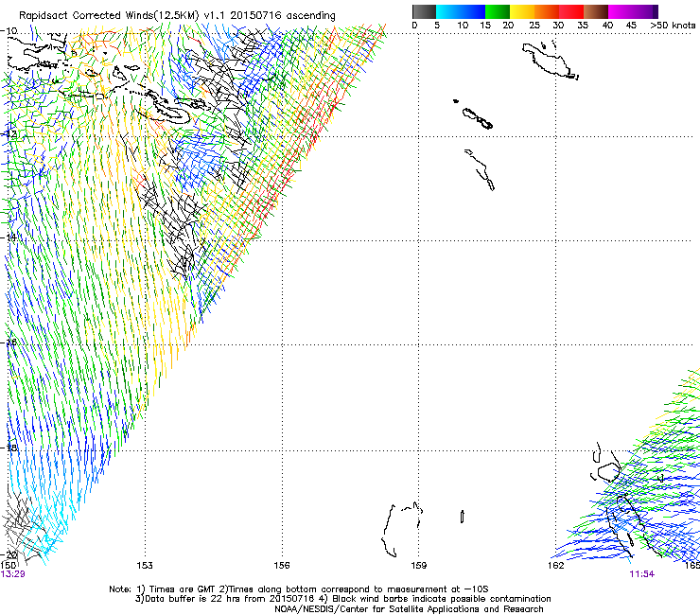Click the purple '13:29' swath time
The height and width of the screenshot is (615, 700).
tap(13, 574)
